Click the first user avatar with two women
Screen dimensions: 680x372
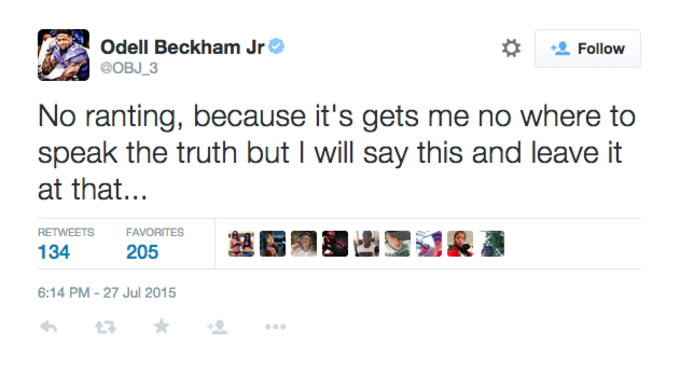(241, 244)
